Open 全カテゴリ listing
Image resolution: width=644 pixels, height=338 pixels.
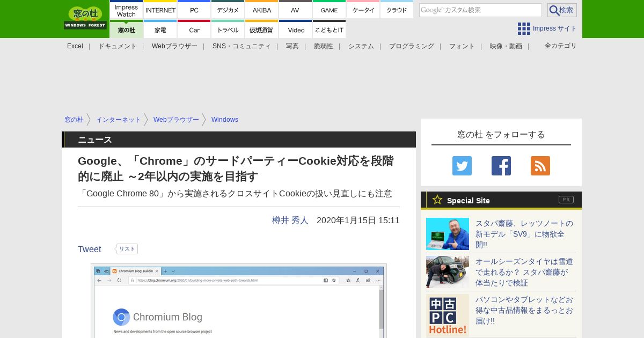[x=561, y=46]
